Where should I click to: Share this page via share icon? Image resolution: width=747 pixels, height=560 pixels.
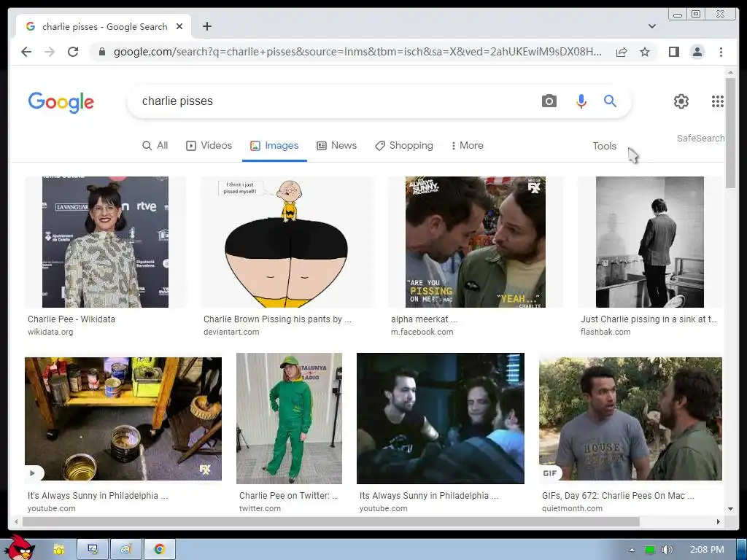pos(622,52)
